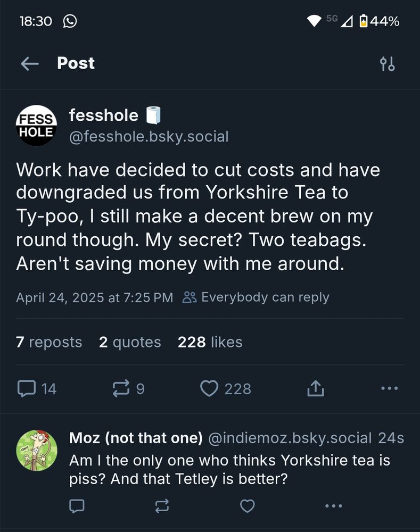
Task: Share the post using the upload icon
Action: pos(315,389)
